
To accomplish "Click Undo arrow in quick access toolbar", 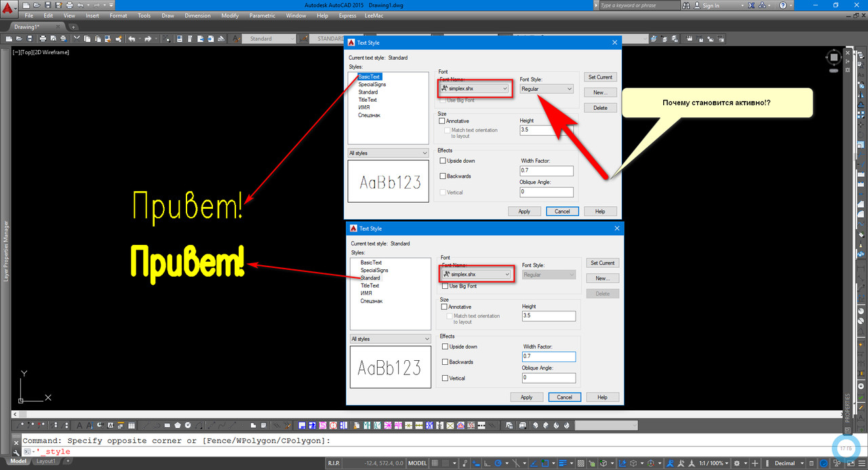I will (80, 5).
